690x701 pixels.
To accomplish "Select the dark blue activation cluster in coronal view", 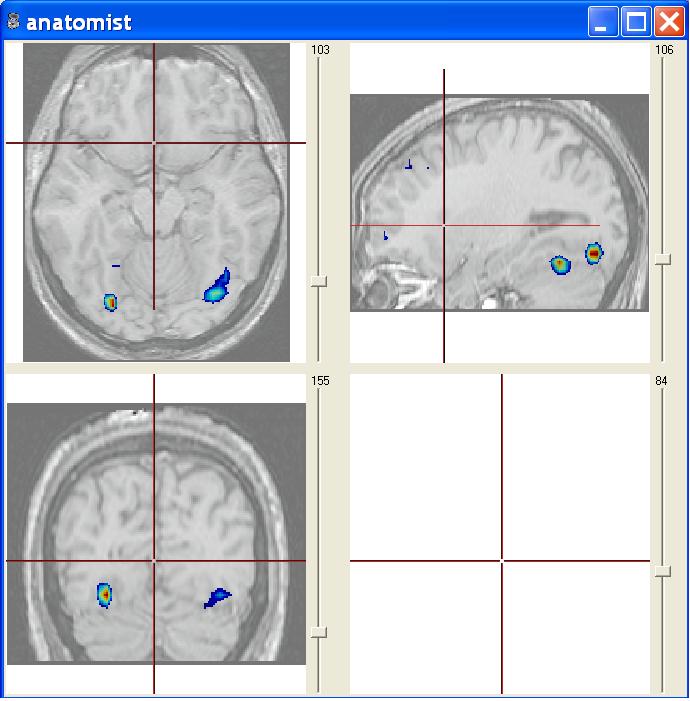I will (x=216, y=598).
